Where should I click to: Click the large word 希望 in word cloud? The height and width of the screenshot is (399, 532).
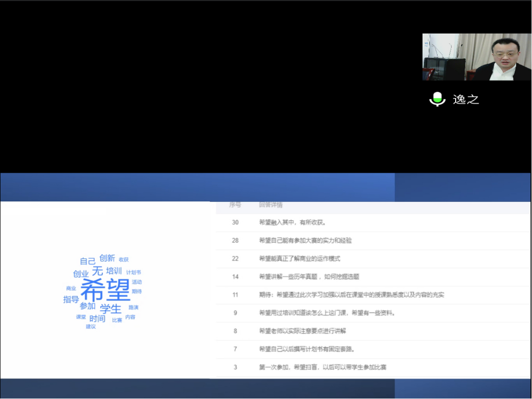coord(105,290)
